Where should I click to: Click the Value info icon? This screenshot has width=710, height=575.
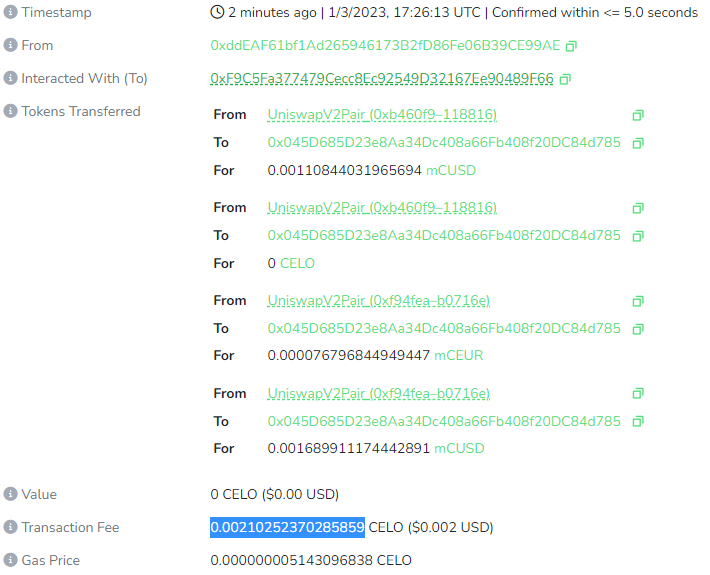click(x=10, y=494)
